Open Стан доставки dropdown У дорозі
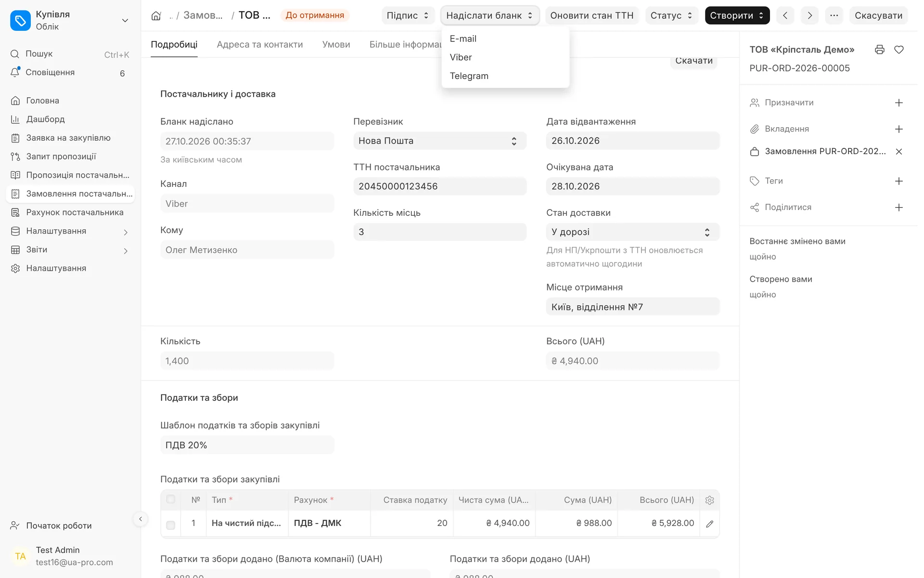This screenshot has width=924, height=578. tap(632, 232)
